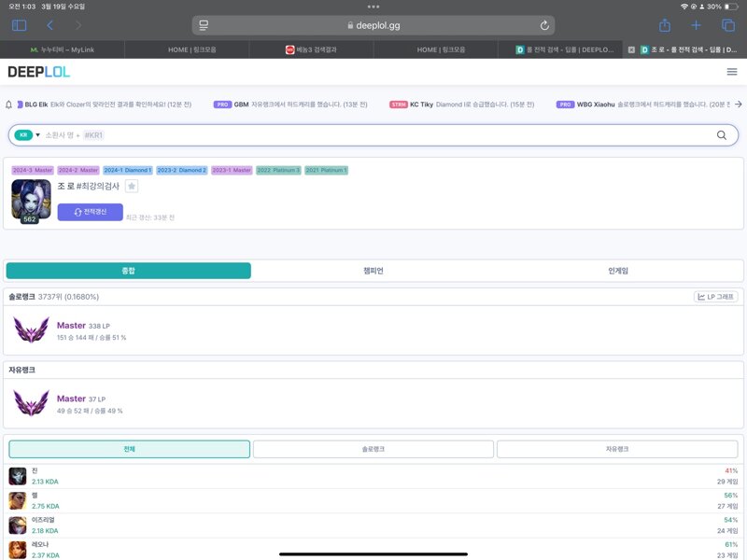Viewport: 747px width, 560px height.
Task: Tap the multitasking three-dots at screen top
Action: click(373, 7)
